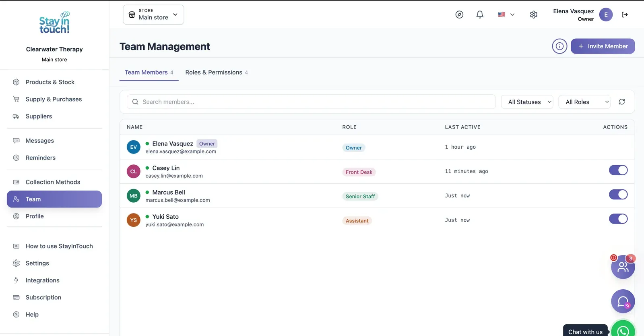Open the All Statuses filter
This screenshot has height=336, width=644.
[x=527, y=102]
